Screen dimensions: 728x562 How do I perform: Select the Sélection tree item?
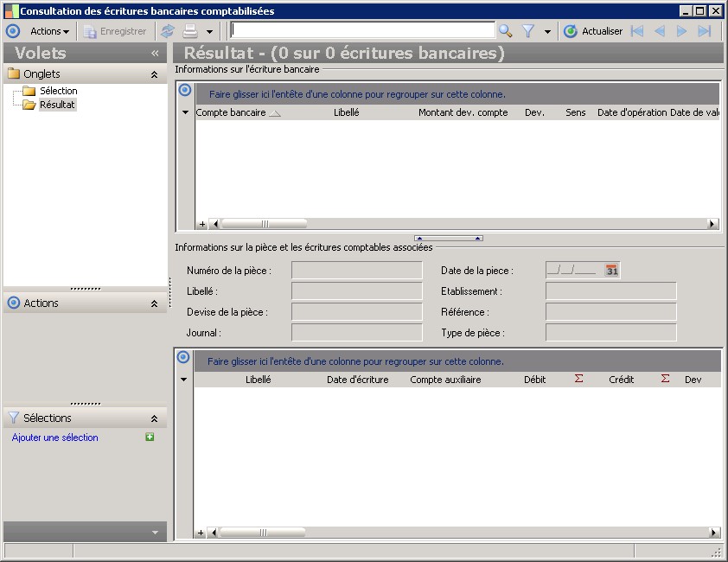pyautogui.click(x=59, y=91)
